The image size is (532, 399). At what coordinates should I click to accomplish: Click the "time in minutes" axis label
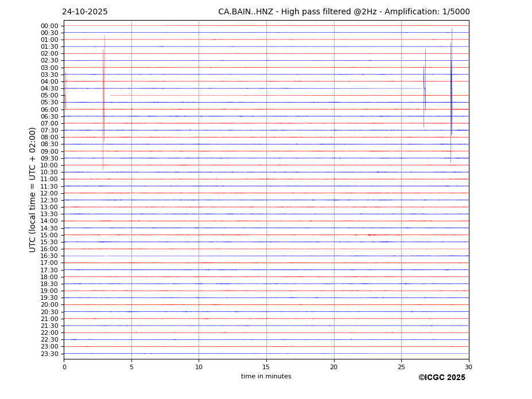click(x=266, y=377)
